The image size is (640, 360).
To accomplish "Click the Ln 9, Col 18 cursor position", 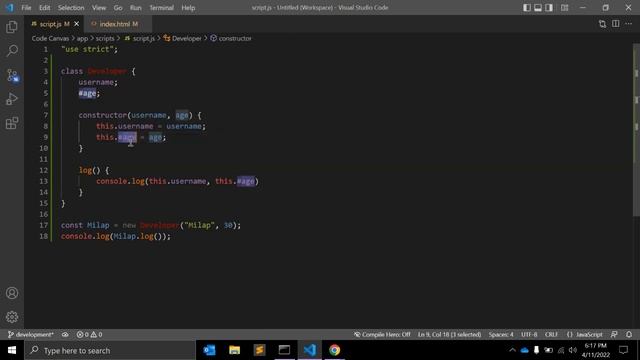I will (x=449, y=334).
